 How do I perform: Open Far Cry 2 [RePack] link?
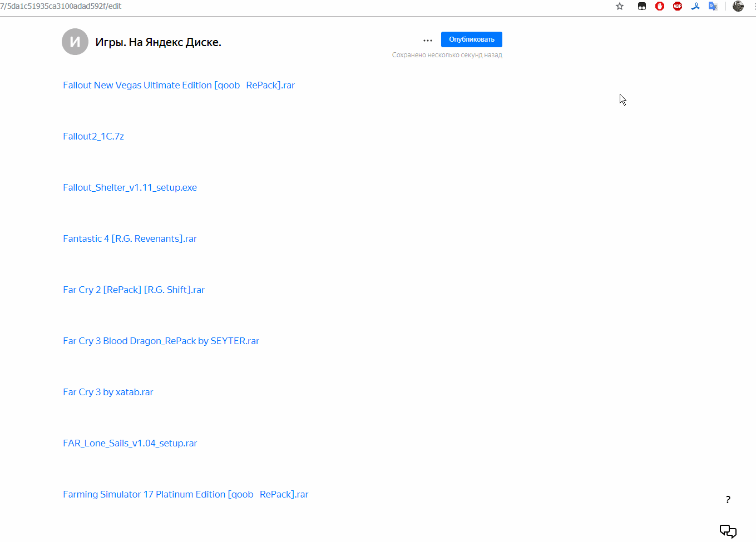pos(134,290)
